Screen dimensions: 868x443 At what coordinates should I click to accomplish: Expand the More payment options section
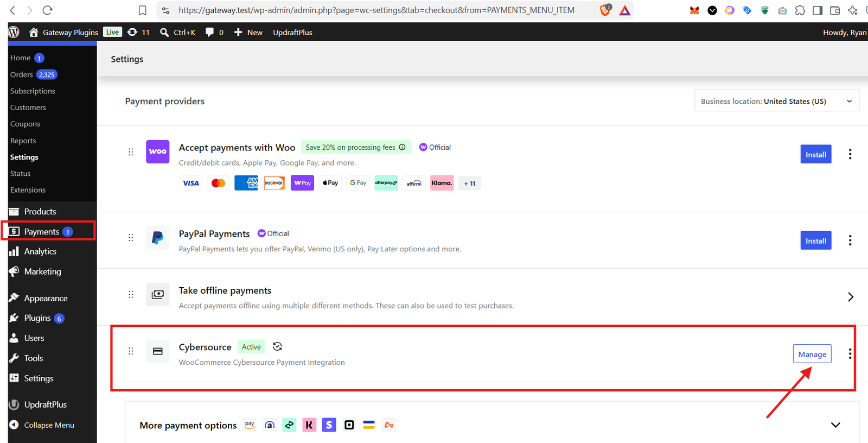click(835, 425)
